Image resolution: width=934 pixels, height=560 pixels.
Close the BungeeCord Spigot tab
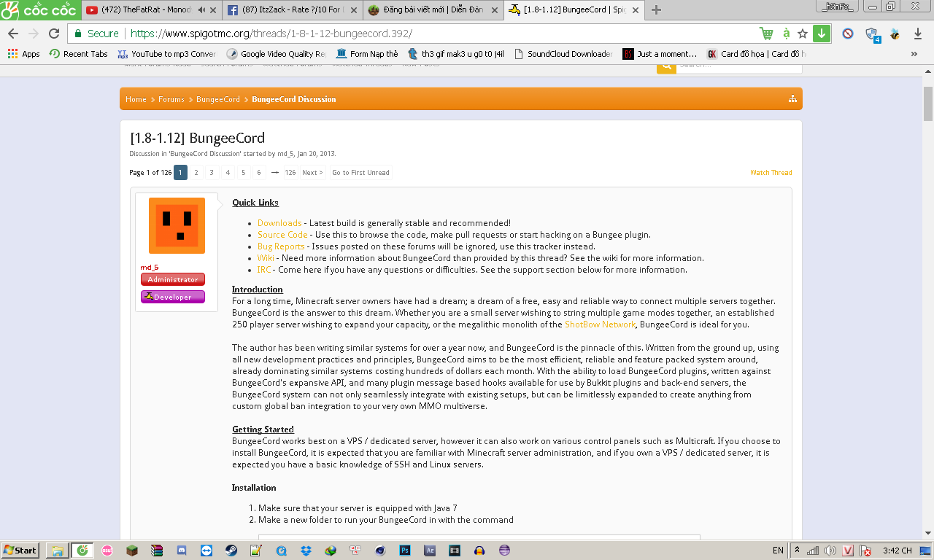coord(636,10)
